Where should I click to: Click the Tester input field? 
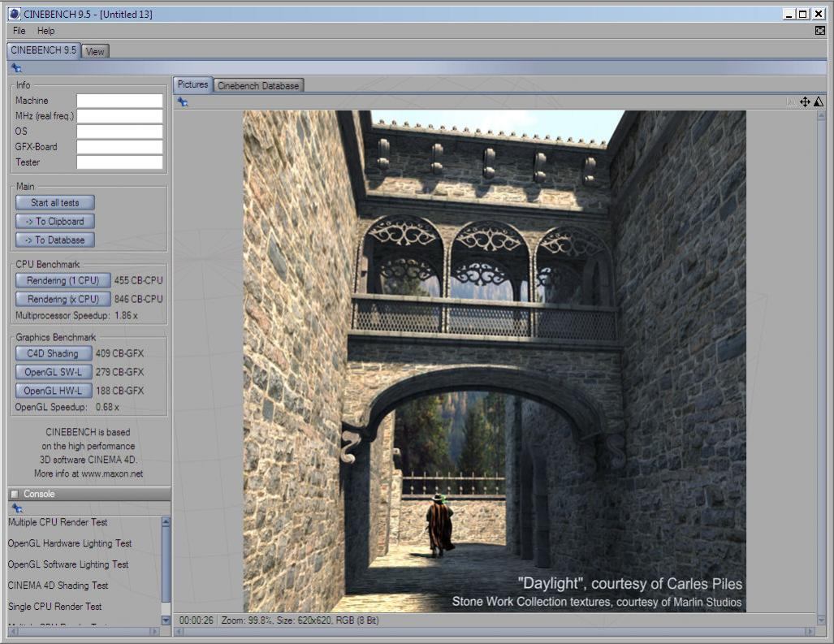[x=119, y=162]
